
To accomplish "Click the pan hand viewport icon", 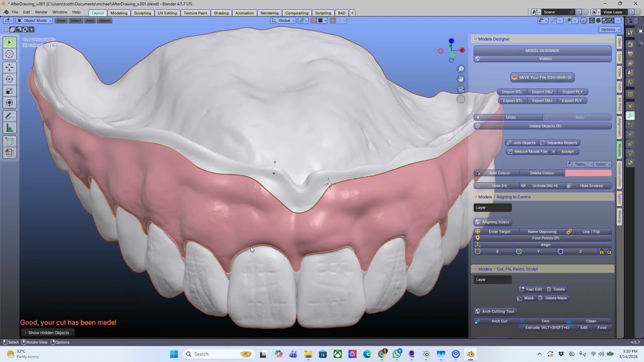I will pyautogui.click(x=461, y=79).
